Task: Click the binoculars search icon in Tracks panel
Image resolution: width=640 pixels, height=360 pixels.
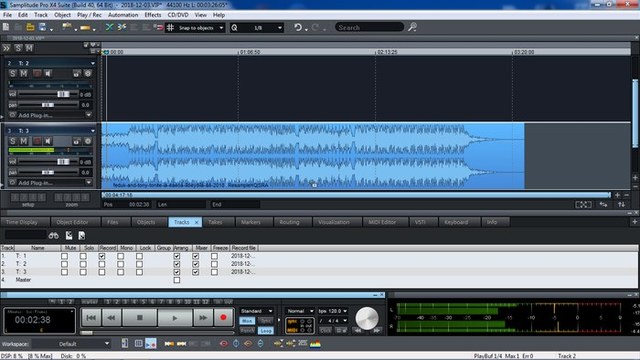Action: [53, 236]
